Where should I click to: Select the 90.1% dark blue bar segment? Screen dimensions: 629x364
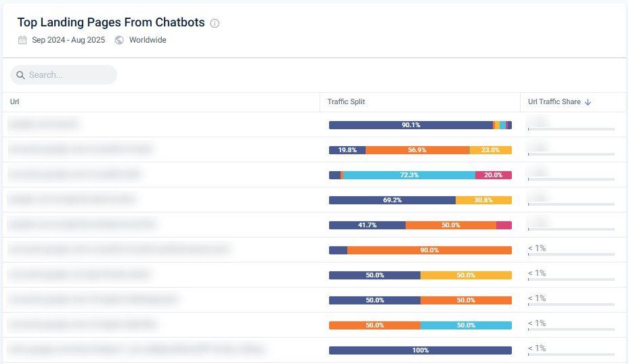click(411, 125)
